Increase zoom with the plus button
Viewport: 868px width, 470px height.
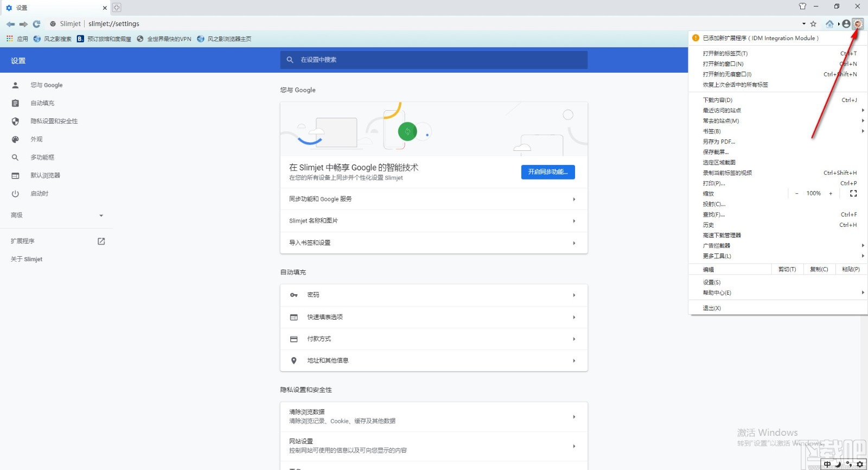[831, 194]
